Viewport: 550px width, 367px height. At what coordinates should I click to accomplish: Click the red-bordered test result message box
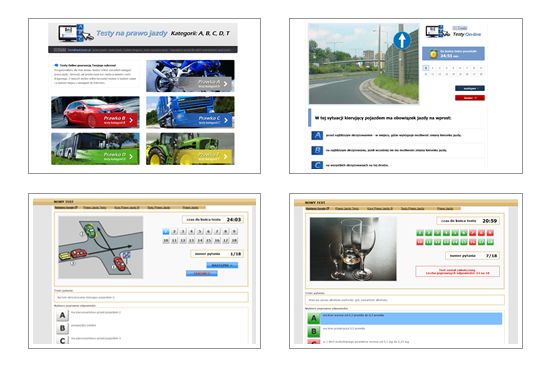(457, 272)
